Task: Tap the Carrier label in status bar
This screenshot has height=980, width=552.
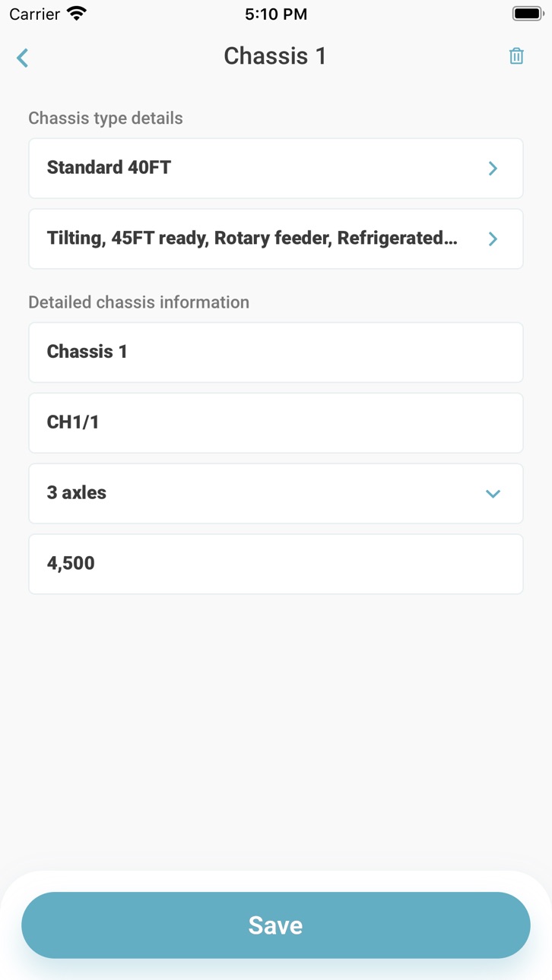Action: point(35,14)
